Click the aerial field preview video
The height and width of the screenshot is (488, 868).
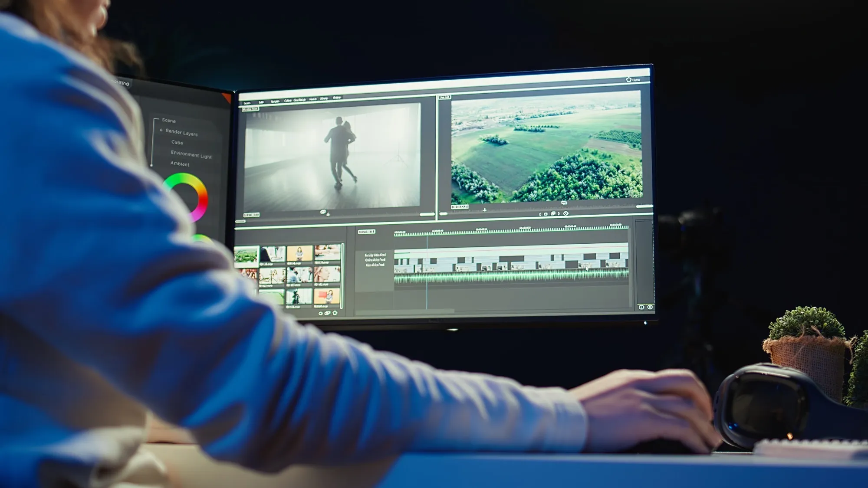pos(546,147)
